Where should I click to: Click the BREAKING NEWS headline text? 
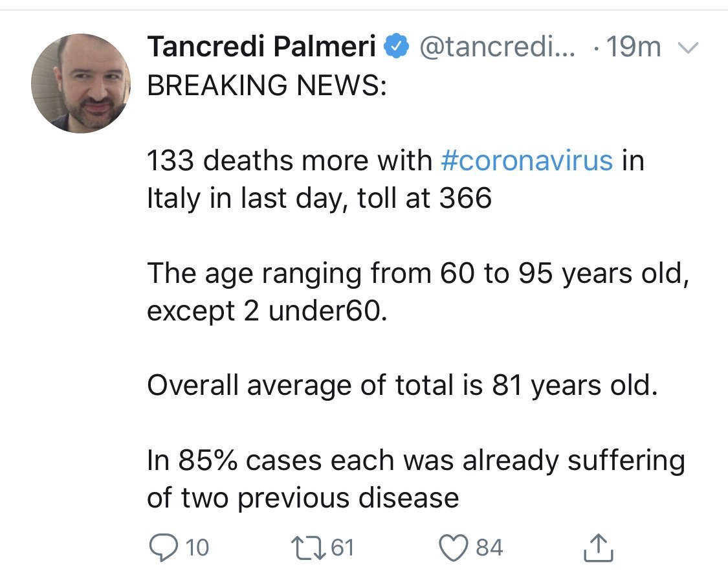point(267,85)
